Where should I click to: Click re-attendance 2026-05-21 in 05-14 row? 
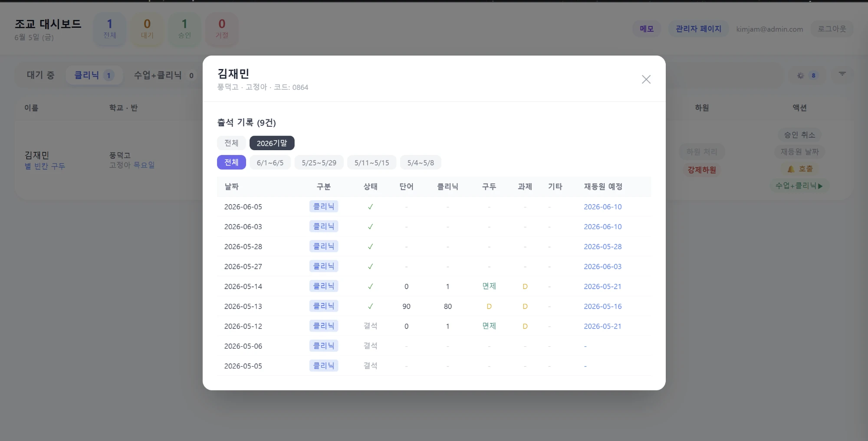click(602, 286)
